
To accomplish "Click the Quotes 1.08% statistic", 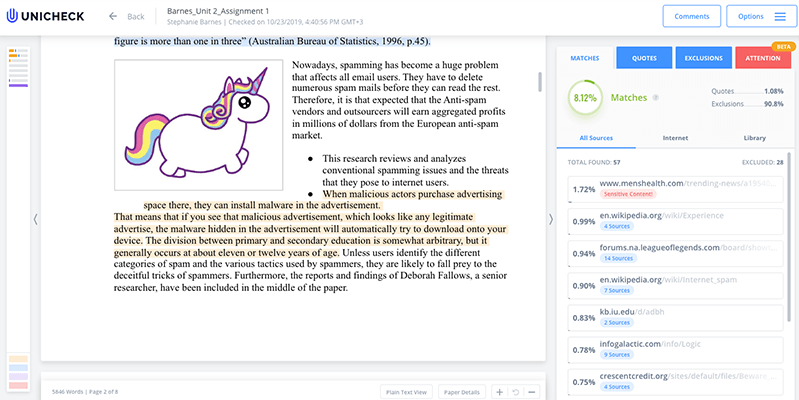I will (748, 91).
